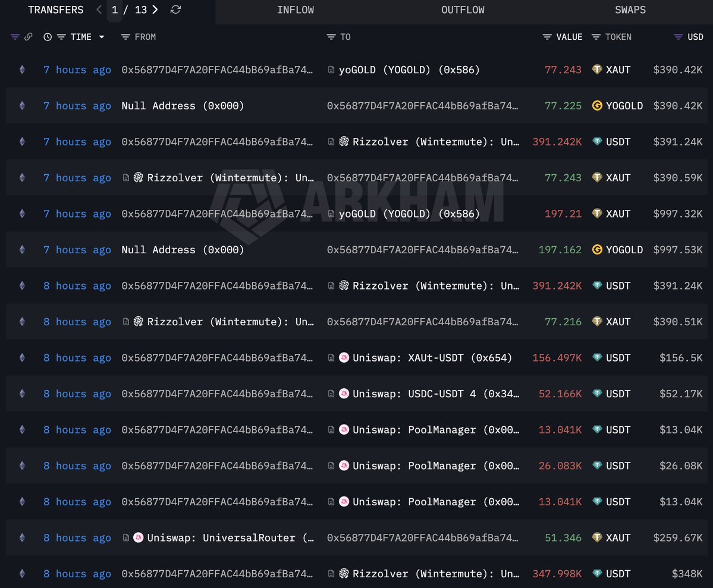
Task: Click USD amount $259.67K
Action: pyautogui.click(x=677, y=537)
